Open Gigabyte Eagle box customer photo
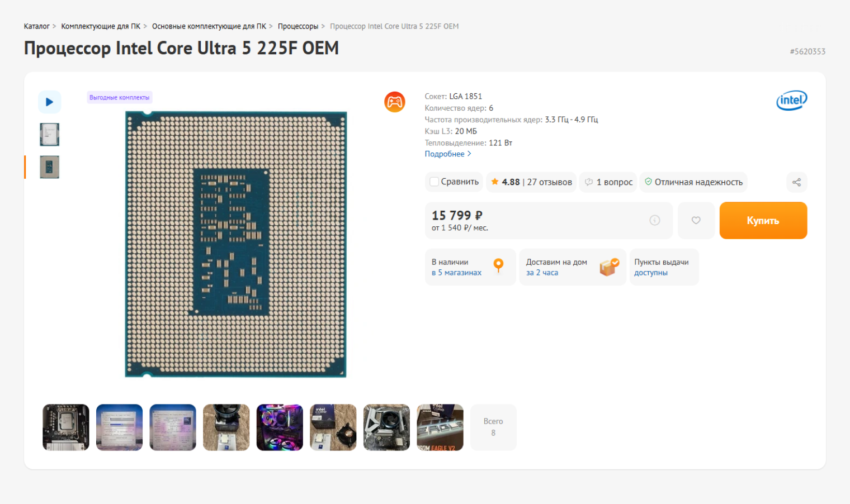Image resolution: width=850 pixels, height=504 pixels. [x=440, y=427]
